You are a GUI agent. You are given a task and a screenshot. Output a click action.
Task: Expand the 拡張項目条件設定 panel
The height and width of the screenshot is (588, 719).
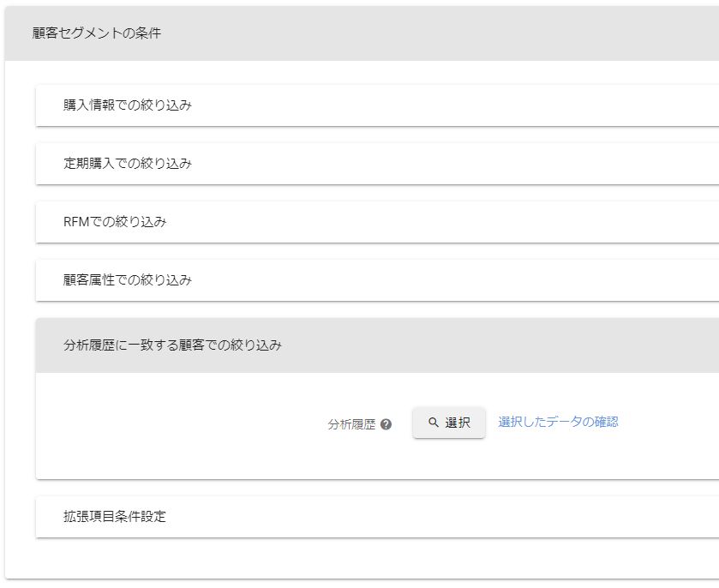(x=428, y=517)
